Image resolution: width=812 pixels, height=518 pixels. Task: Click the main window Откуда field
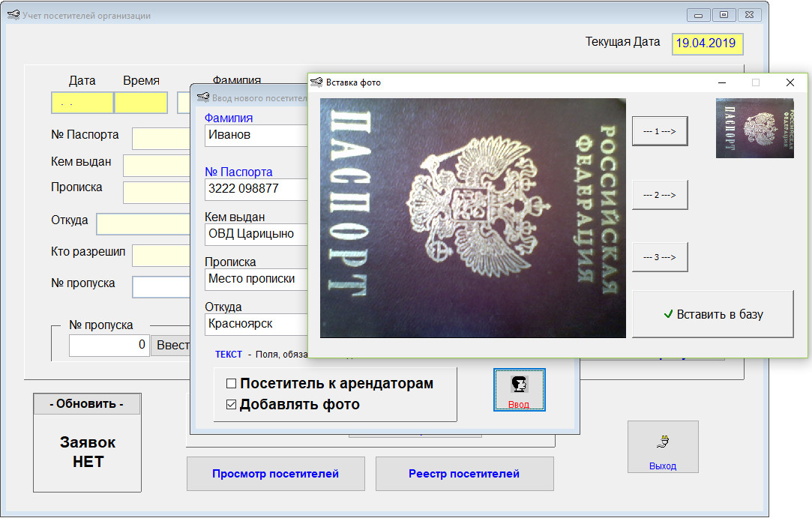point(143,224)
